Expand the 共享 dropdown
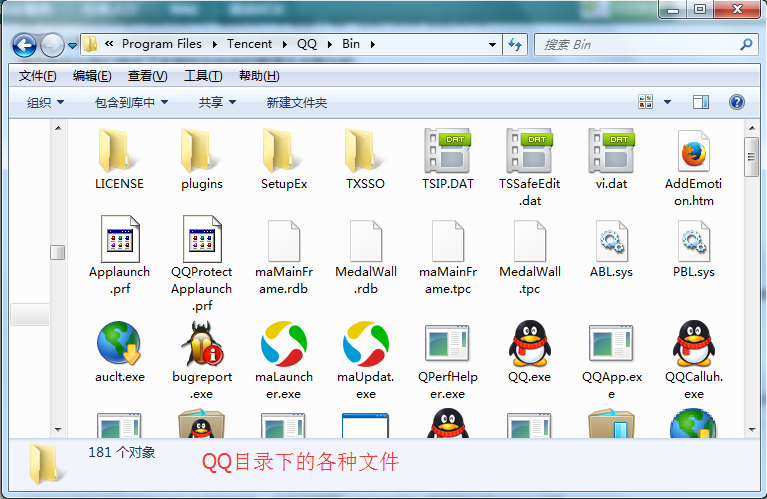 [217, 103]
